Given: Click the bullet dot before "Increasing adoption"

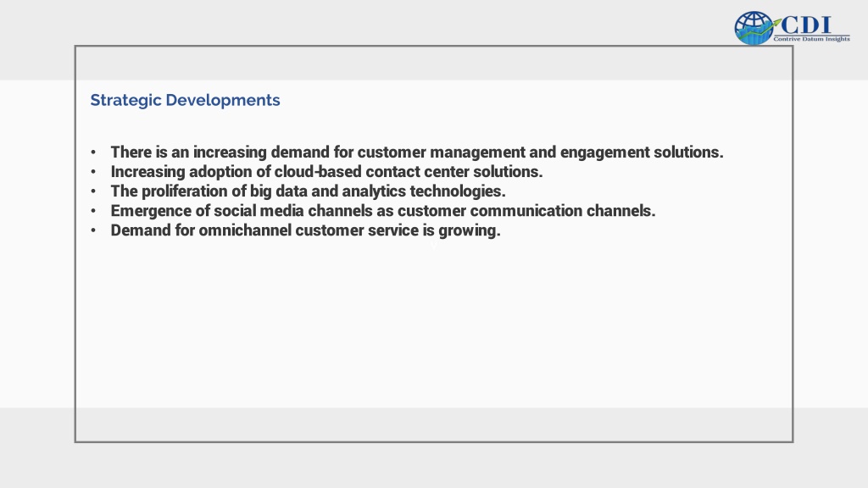Looking at the screenshot, I should click(93, 171).
